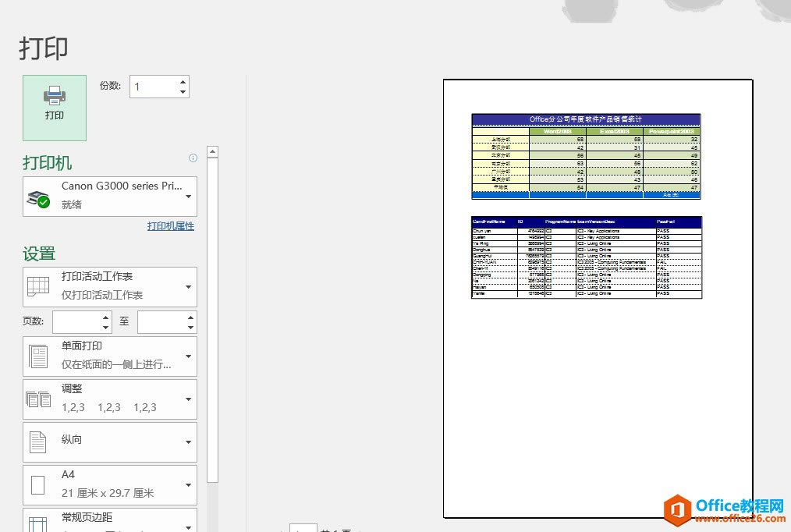Decrease the pages to value
The width and height of the screenshot is (791, 532).
pyautogui.click(x=190, y=328)
